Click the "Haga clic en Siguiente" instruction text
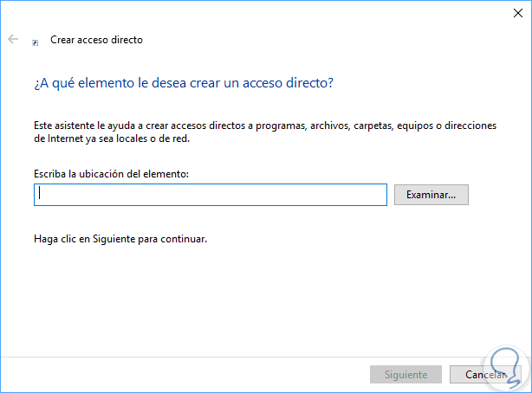 point(120,239)
